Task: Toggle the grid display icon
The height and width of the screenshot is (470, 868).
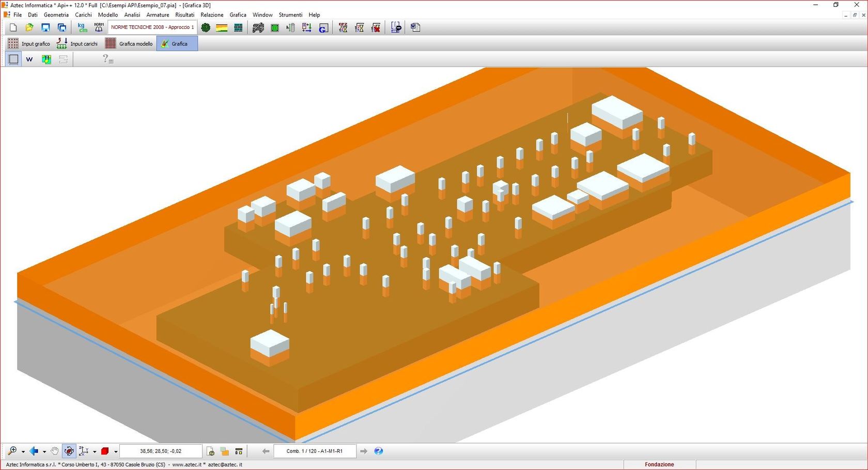Action: point(13,59)
